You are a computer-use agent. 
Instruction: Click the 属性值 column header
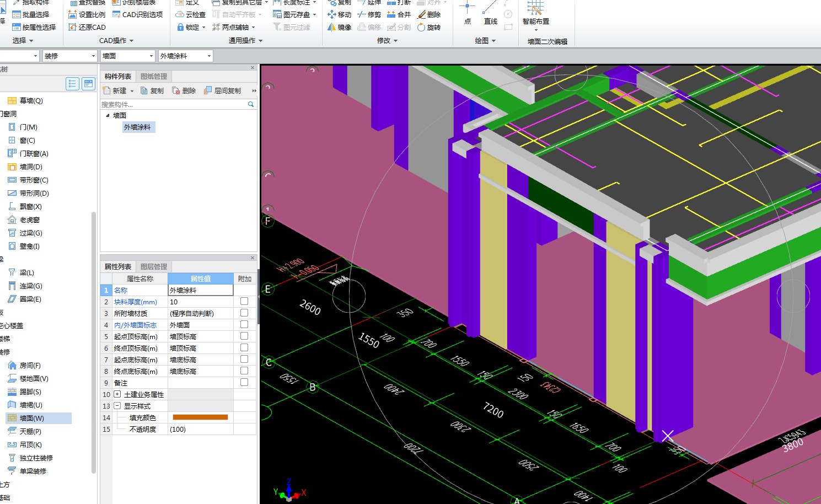point(201,278)
